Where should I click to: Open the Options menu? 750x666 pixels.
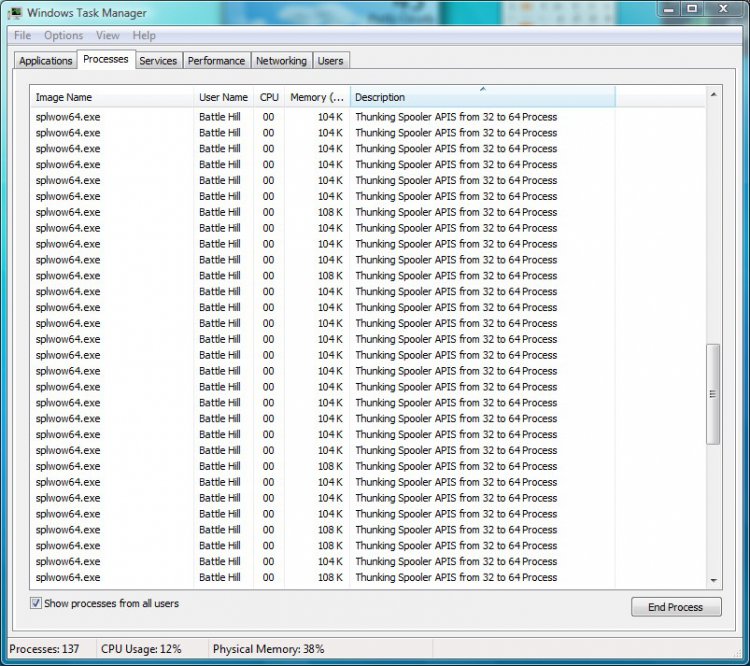64,35
